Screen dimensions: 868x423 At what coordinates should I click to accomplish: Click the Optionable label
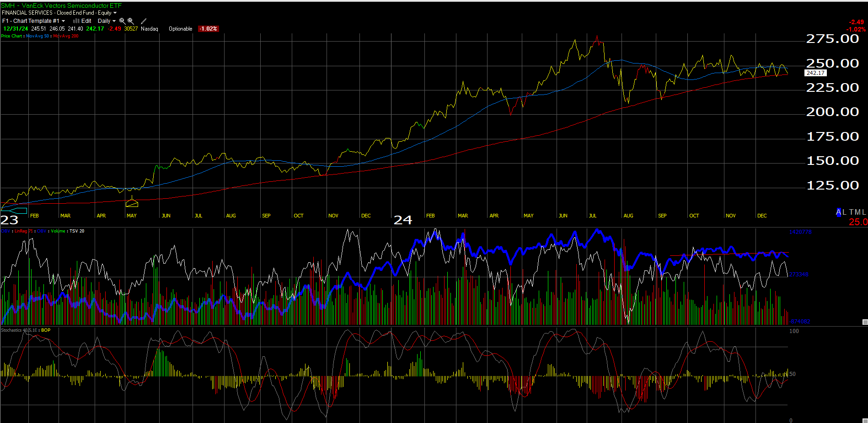click(180, 29)
